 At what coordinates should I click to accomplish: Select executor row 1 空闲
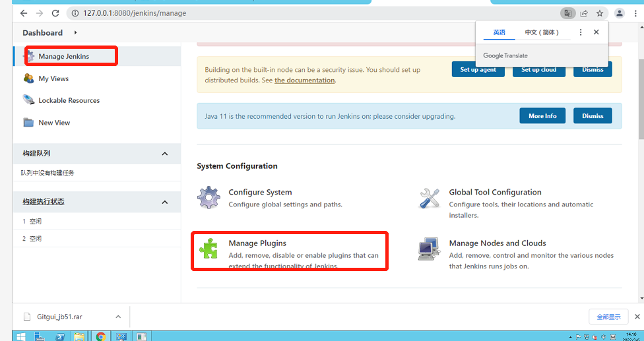pyautogui.click(x=97, y=222)
